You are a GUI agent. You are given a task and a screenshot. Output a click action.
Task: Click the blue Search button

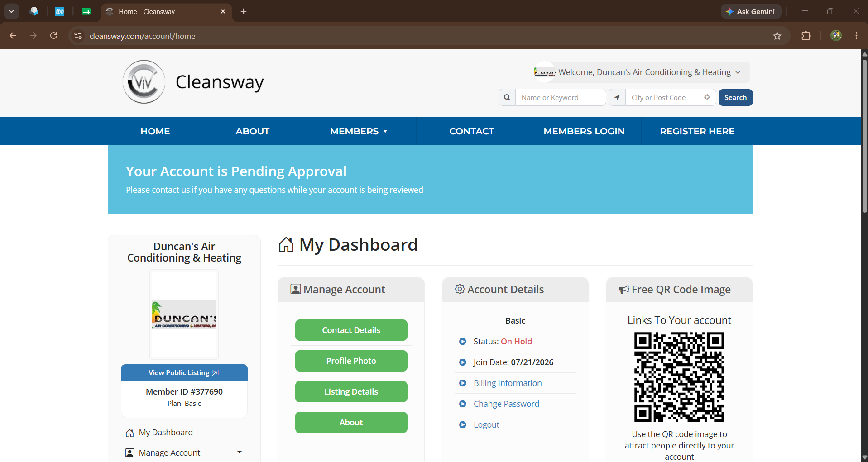point(735,97)
